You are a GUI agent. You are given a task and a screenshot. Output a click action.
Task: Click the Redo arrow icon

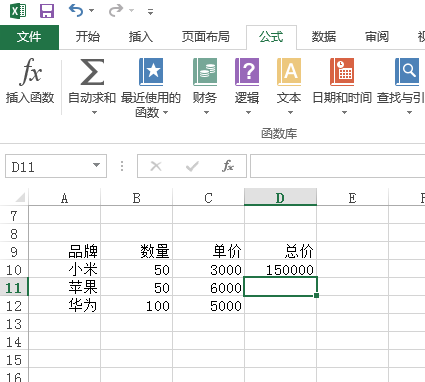pos(116,11)
